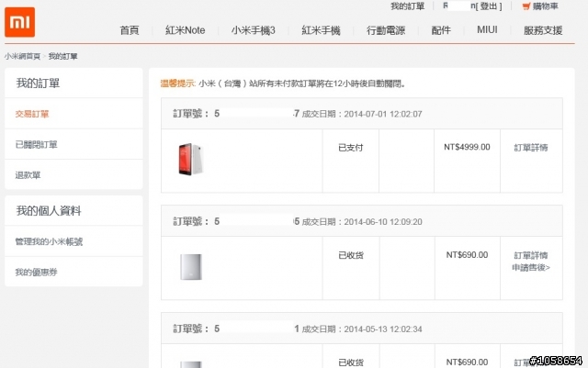The height and width of the screenshot is (368, 588).
Task: Click 我的訂單 link in top bar
Action: pos(408,6)
